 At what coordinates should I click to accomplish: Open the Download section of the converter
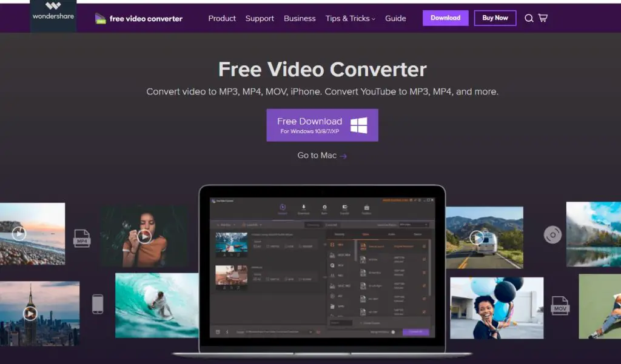click(x=303, y=207)
